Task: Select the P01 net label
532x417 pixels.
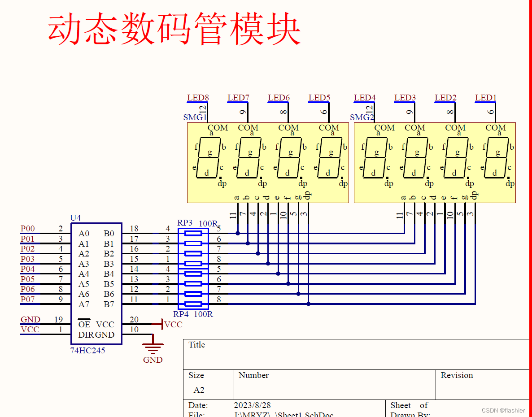Action: coord(27,239)
